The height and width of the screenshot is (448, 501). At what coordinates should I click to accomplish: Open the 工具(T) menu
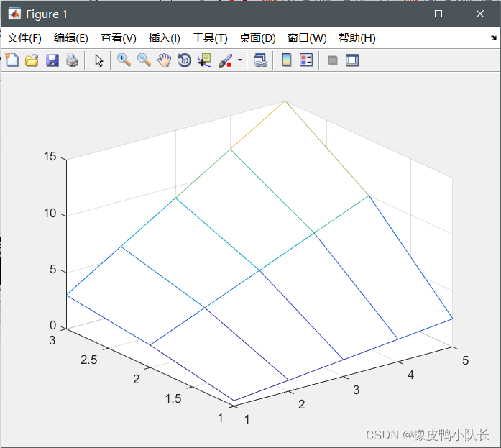tap(210, 38)
